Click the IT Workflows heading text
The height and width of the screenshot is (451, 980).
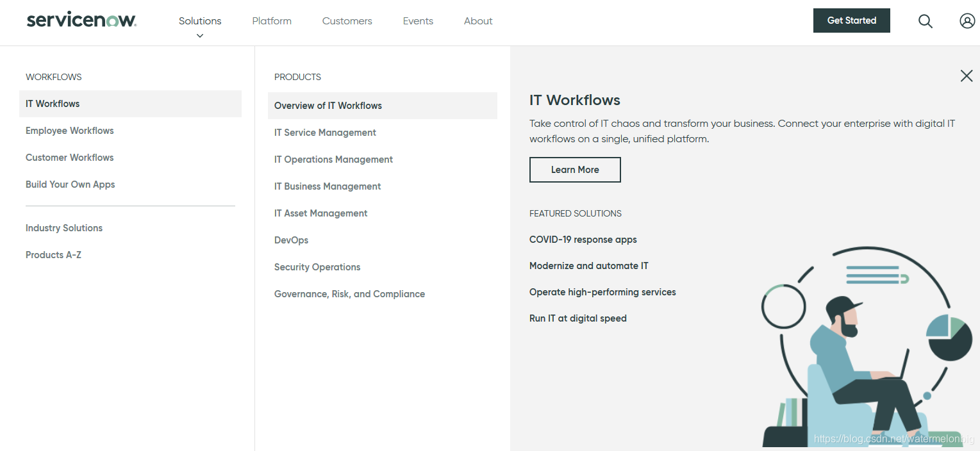[575, 100]
